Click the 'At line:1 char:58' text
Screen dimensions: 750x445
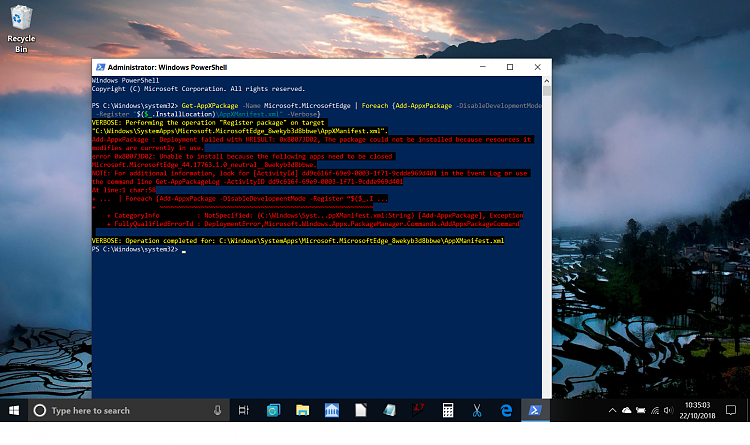[x=124, y=190]
